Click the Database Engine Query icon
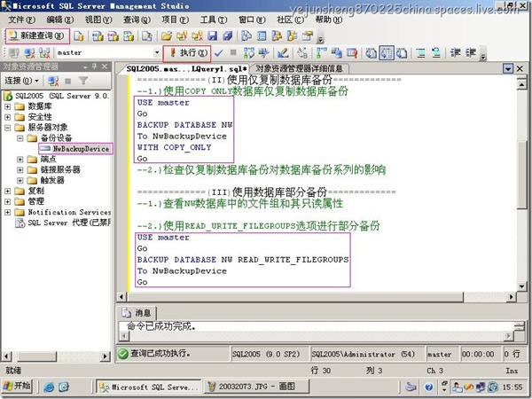The width and height of the screenshot is (532, 399). (79, 36)
